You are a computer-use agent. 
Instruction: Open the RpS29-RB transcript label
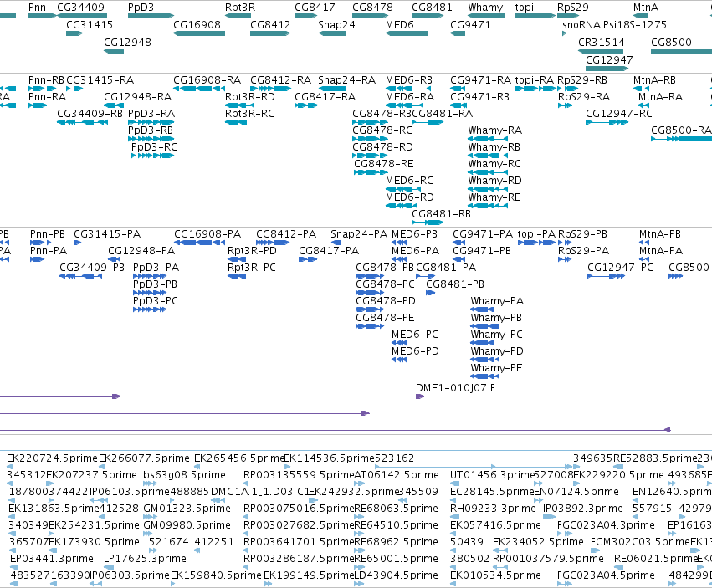pyautogui.click(x=582, y=80)
